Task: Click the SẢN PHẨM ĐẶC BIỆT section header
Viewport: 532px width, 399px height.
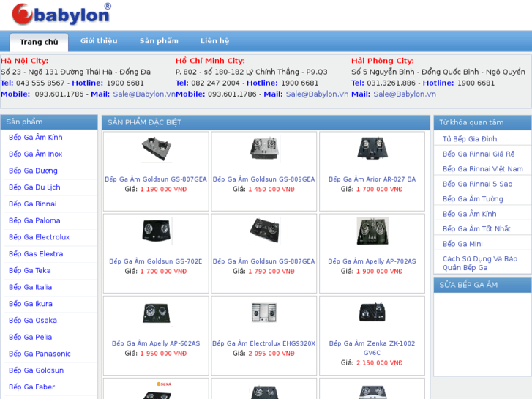Action: pos(266,122)
